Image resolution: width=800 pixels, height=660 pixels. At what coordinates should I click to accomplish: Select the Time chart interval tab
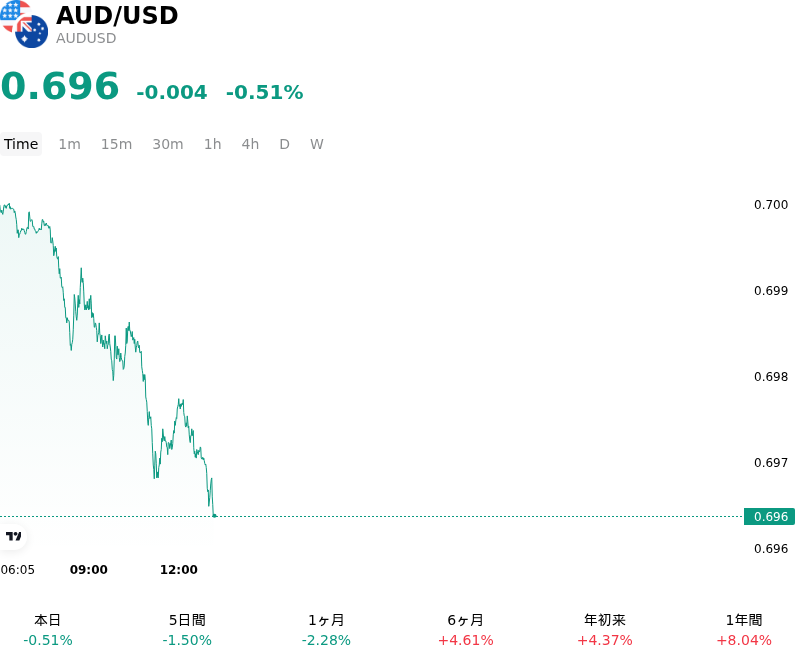coord(21,144)
